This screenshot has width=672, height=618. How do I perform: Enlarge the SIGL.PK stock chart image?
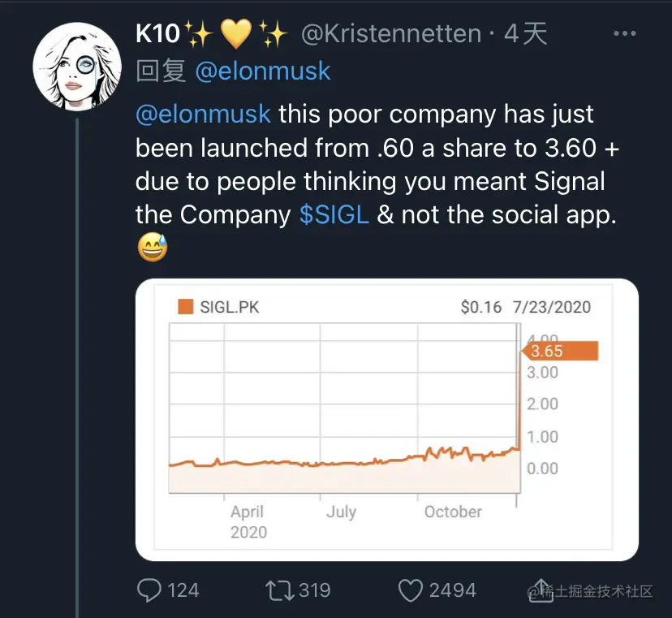[x=386, y=420]
